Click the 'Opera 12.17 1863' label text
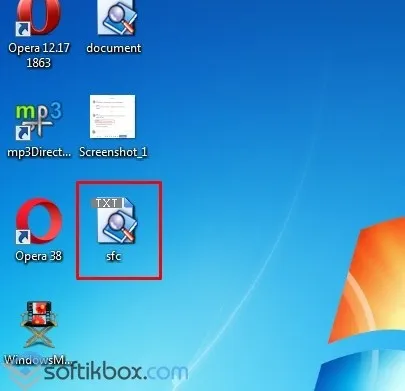Image resolution: width=405 pixels, height=391 pixels. click(x=39, y=55)
